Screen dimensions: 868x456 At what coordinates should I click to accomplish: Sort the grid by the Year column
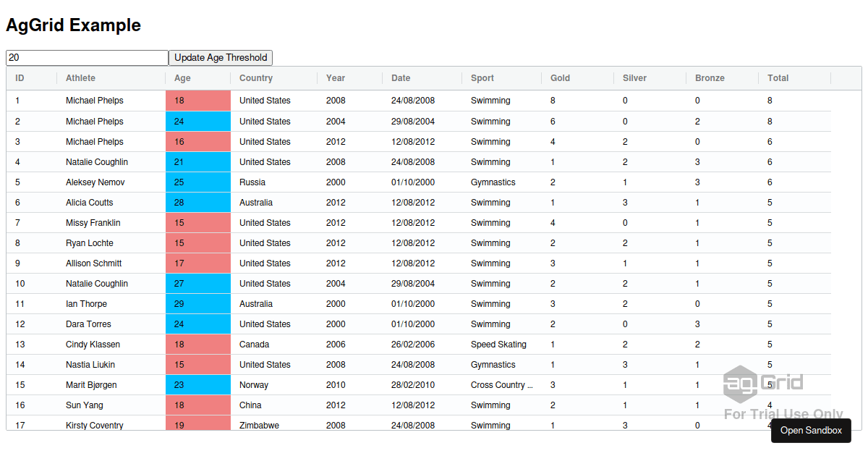tap(335, 77)
